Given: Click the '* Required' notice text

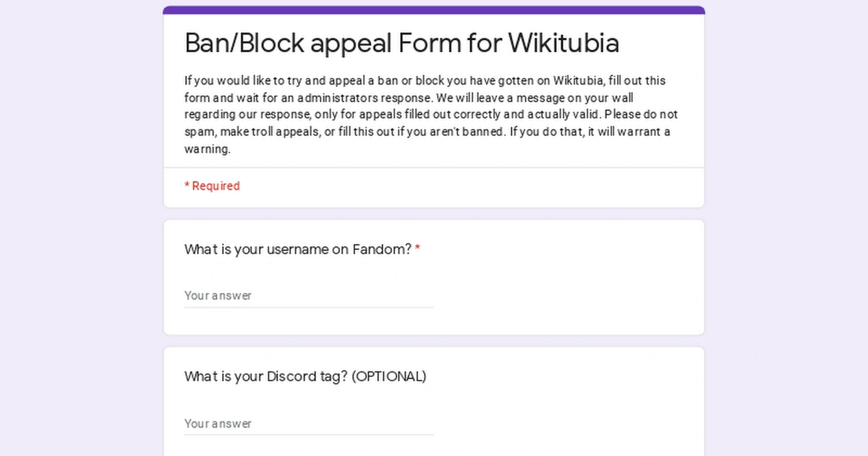Looking at the screenshot, I should [212, 186].
